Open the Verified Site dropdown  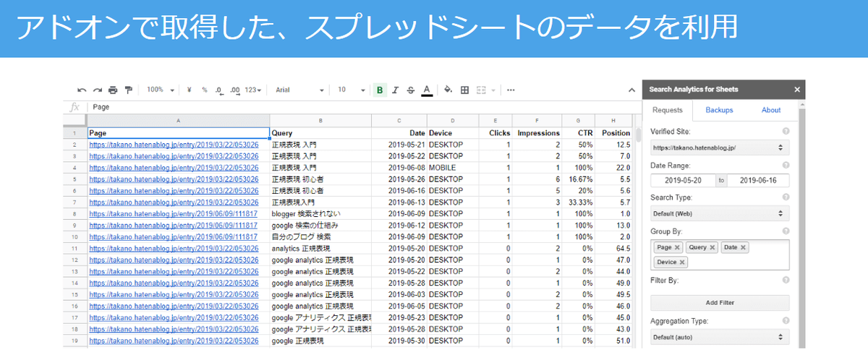click(x=720, y=148)
